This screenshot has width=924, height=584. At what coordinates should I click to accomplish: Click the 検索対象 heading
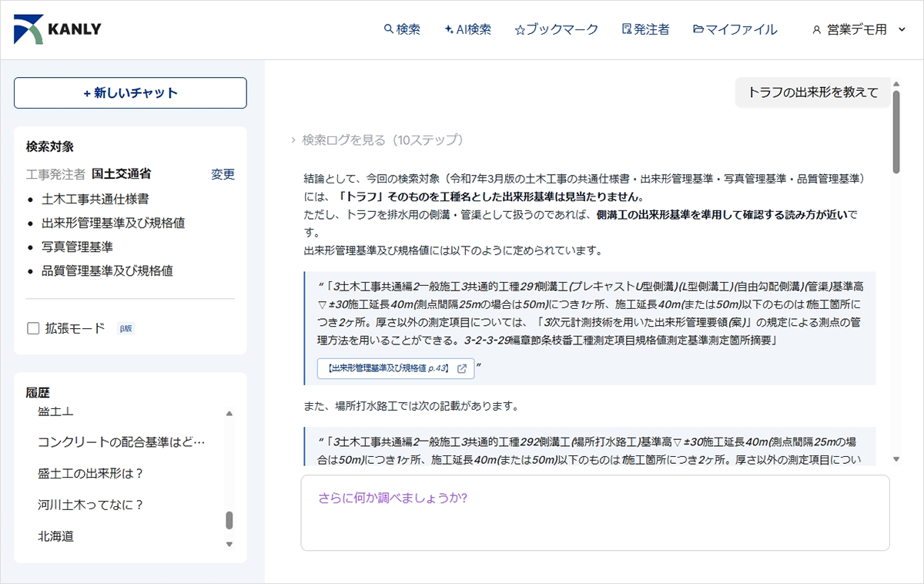coord(50,146)
